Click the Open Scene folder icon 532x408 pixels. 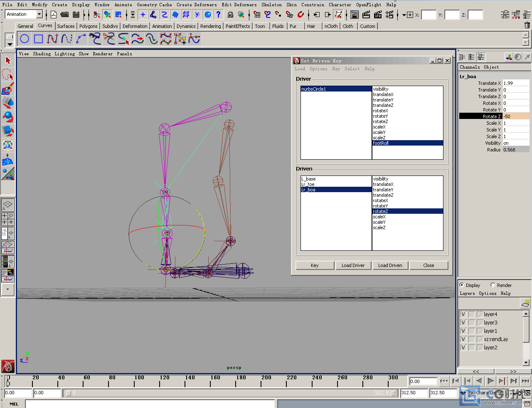pos(64,15)
